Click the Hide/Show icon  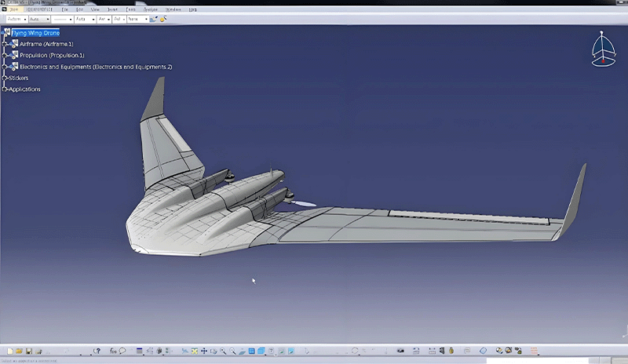(x=282, y=351)
